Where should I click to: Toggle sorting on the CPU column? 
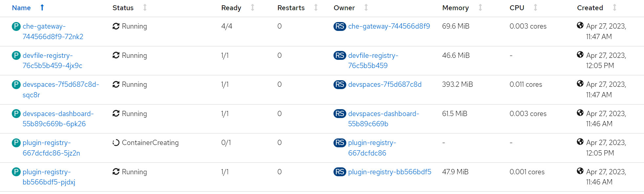coord(535,8)
